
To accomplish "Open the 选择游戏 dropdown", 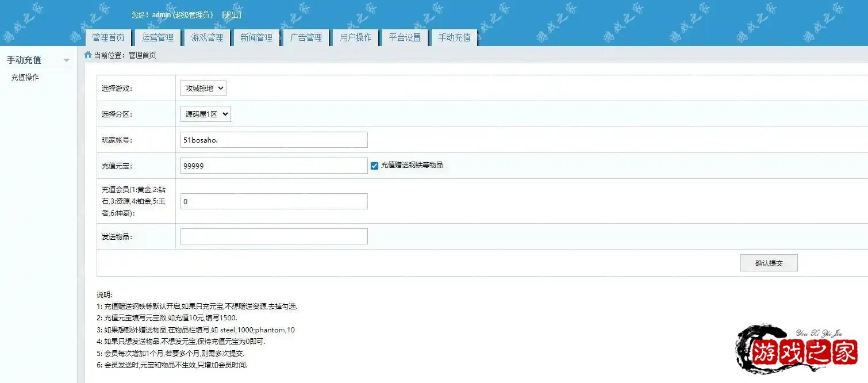I will point(203,89).
